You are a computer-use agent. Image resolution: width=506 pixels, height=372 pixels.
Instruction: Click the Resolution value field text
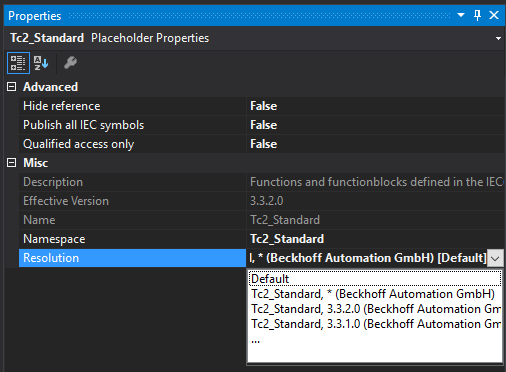[x=367, y=258]
